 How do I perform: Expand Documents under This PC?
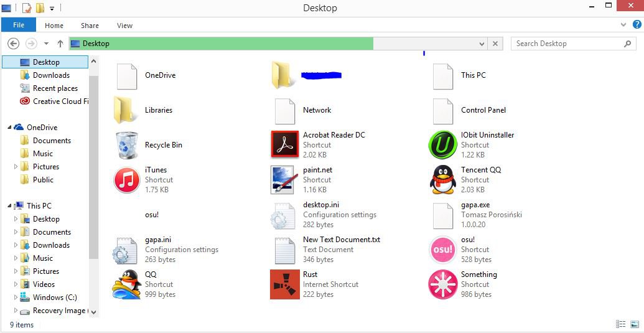click(16, 232)
